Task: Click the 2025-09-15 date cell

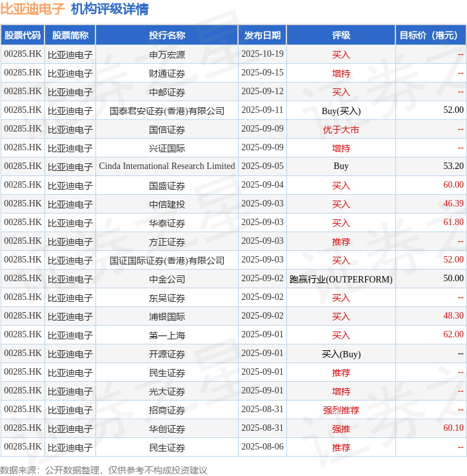Action: coord(263,73)
